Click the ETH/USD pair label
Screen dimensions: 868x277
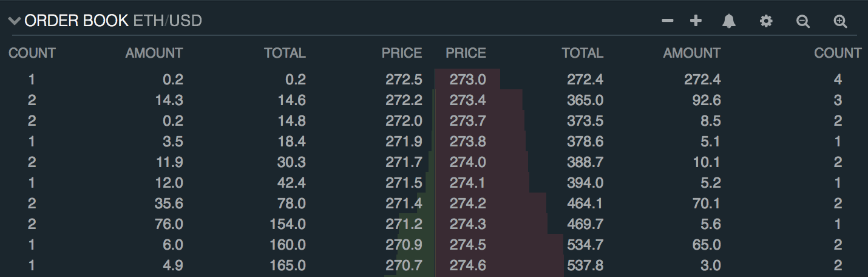pyautogui.click(x=168, y=21)
